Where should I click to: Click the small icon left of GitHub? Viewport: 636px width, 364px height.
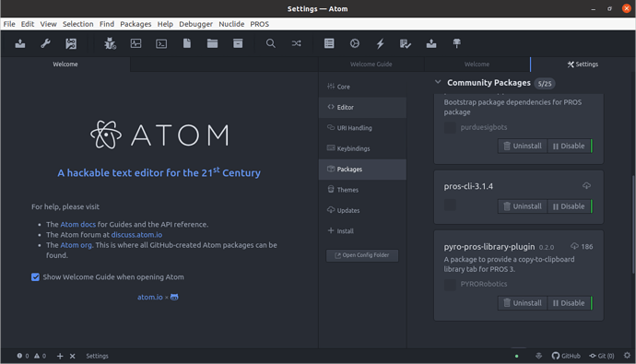[538, 356]
